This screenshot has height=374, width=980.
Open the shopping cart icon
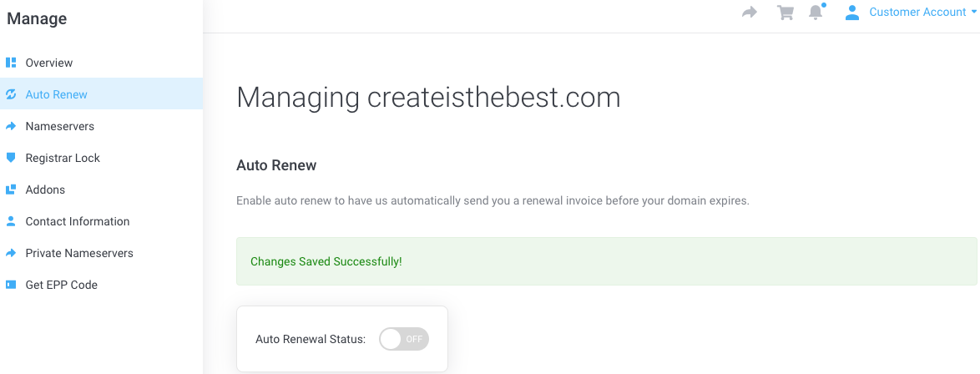pos(785,13)
